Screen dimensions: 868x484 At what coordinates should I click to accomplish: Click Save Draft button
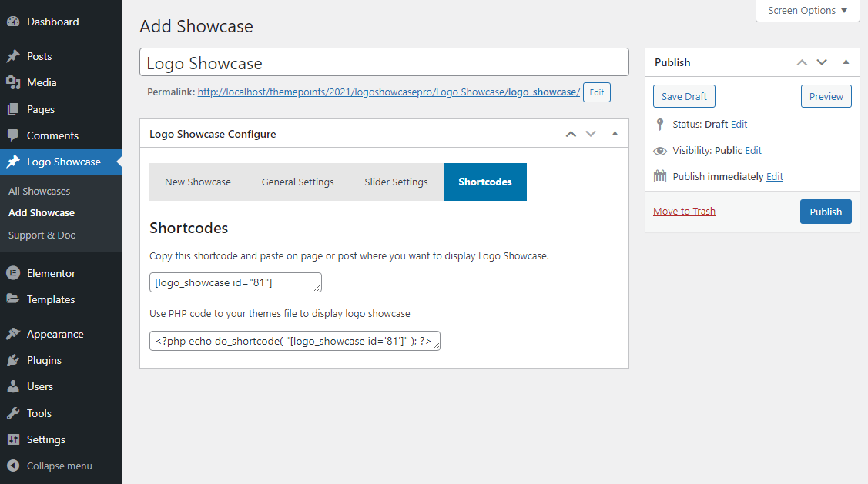[684, 96]
